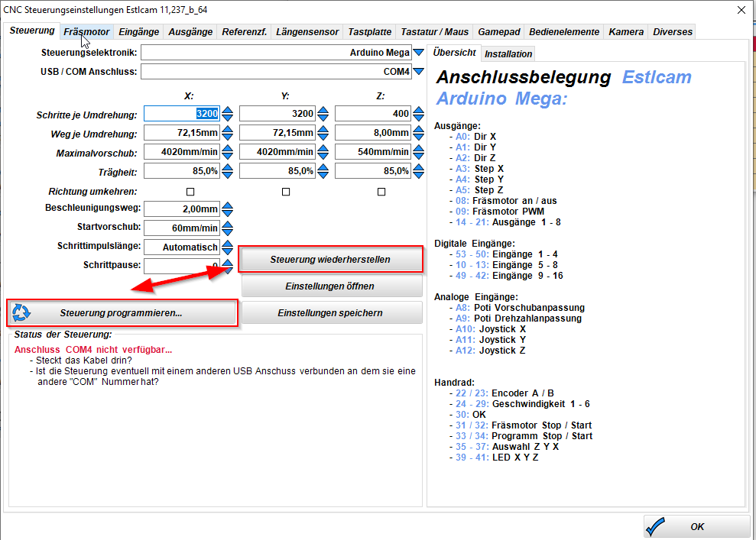Screen dimensions: 756x540
Task: Click the Schrittimpulslänge field Automatisch
Action: click(x=182, y=247)
